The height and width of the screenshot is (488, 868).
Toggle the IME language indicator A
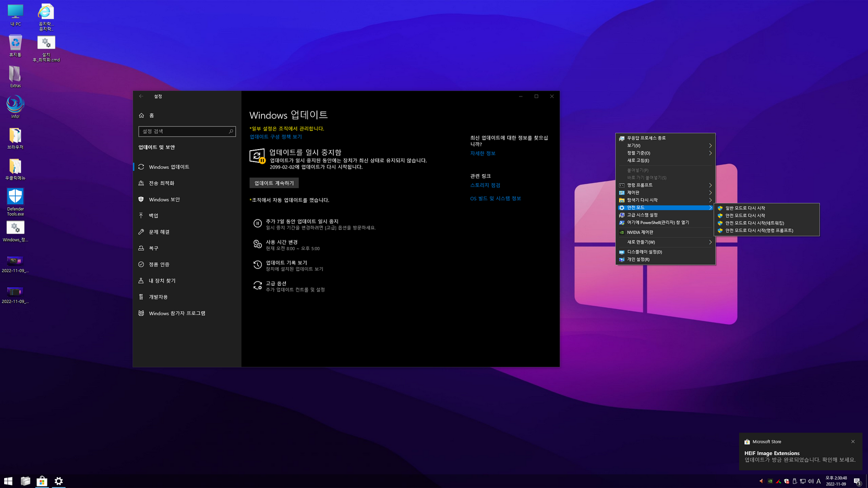pyautogui.click(x=818, y=481)
